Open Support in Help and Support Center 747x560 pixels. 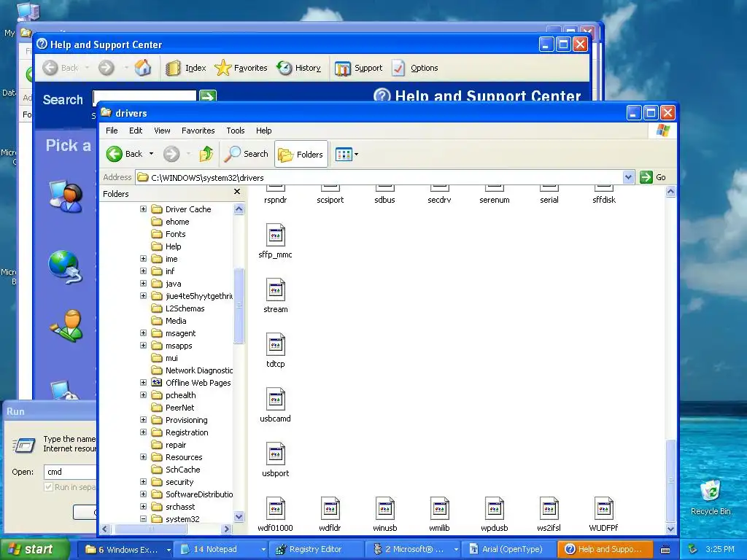359,68
